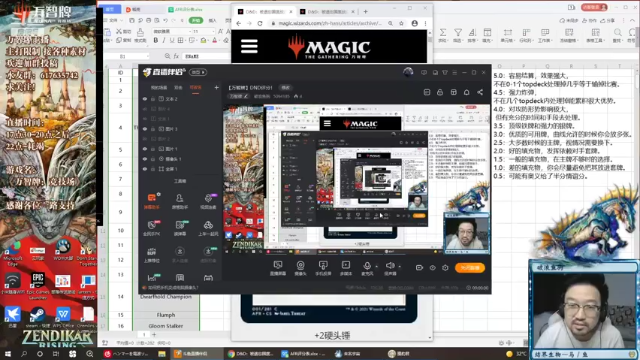
Task: Expand speaker options arrow
Action: tap(400, 267)
